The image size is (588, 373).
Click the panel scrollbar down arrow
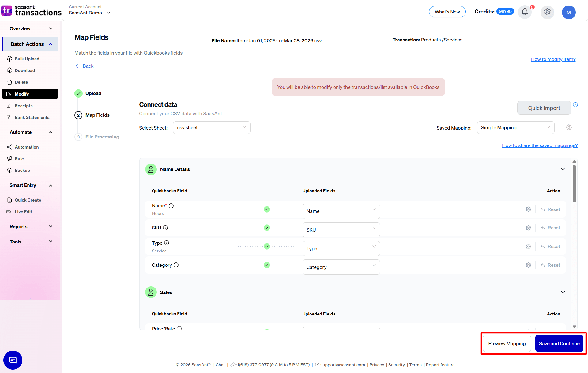tap(574, 326)
